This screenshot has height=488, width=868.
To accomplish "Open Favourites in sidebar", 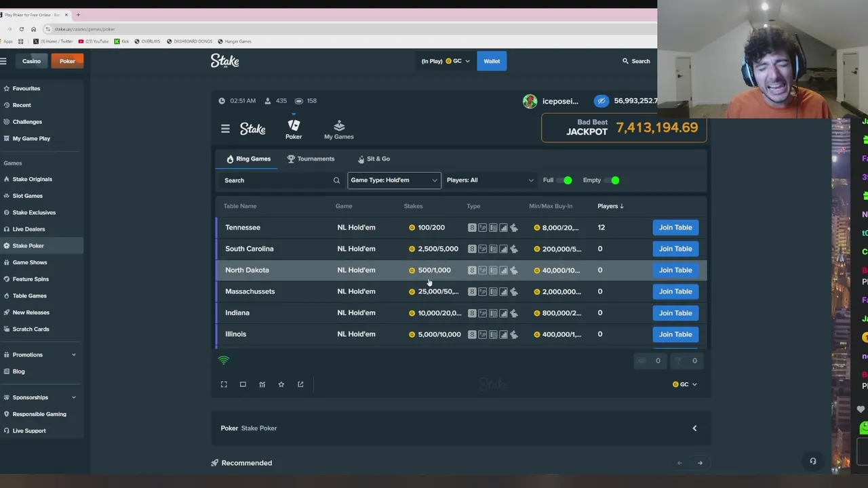I will pos(41,88).
